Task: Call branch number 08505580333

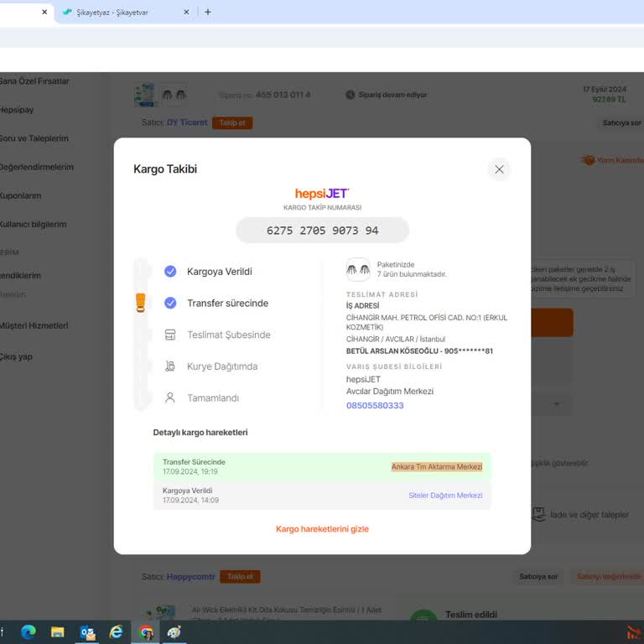Action: coord(375,405)
